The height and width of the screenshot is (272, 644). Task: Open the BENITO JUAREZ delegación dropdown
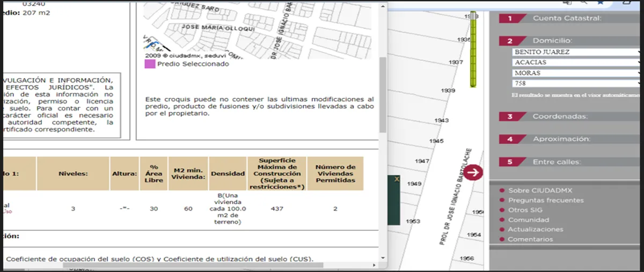click(577, 52)
